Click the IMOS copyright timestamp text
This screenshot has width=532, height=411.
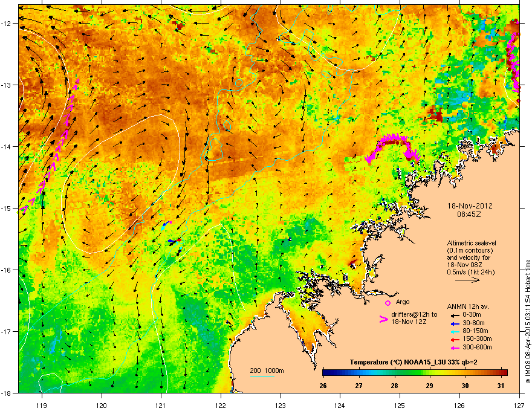(x=528, y=322)
